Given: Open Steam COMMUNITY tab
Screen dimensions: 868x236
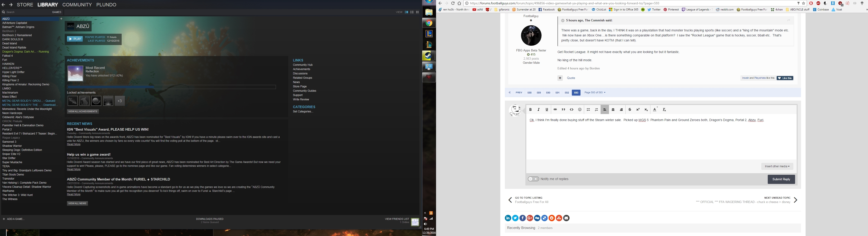Looking at the screenshot, I should click(x=77, y=5).
